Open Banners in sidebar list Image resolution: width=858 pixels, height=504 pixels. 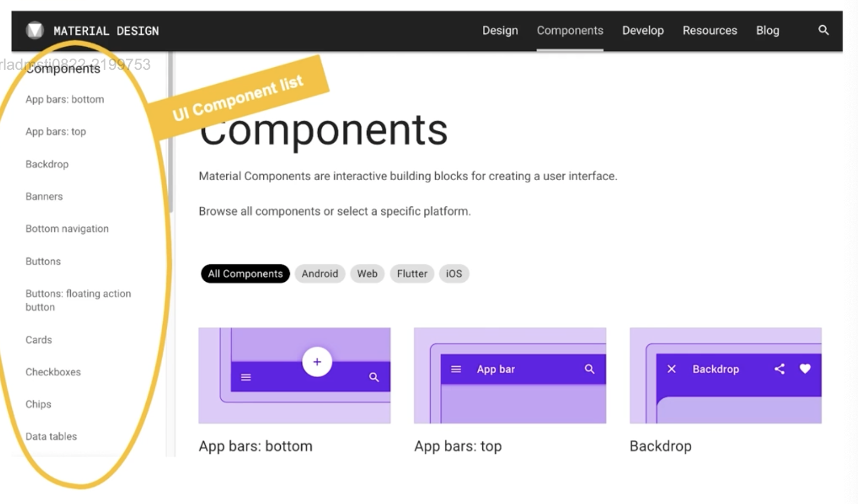pyautogui.click(x=44, y=197)
